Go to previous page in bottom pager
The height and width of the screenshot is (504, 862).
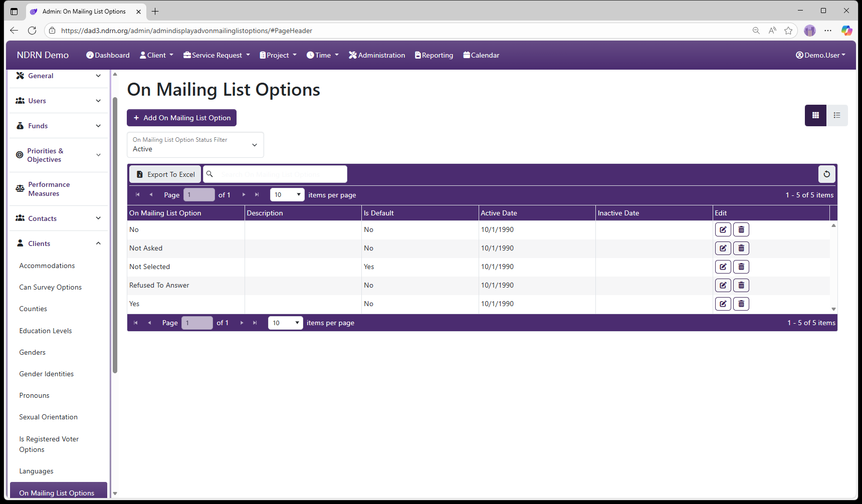tap(149, 323)
